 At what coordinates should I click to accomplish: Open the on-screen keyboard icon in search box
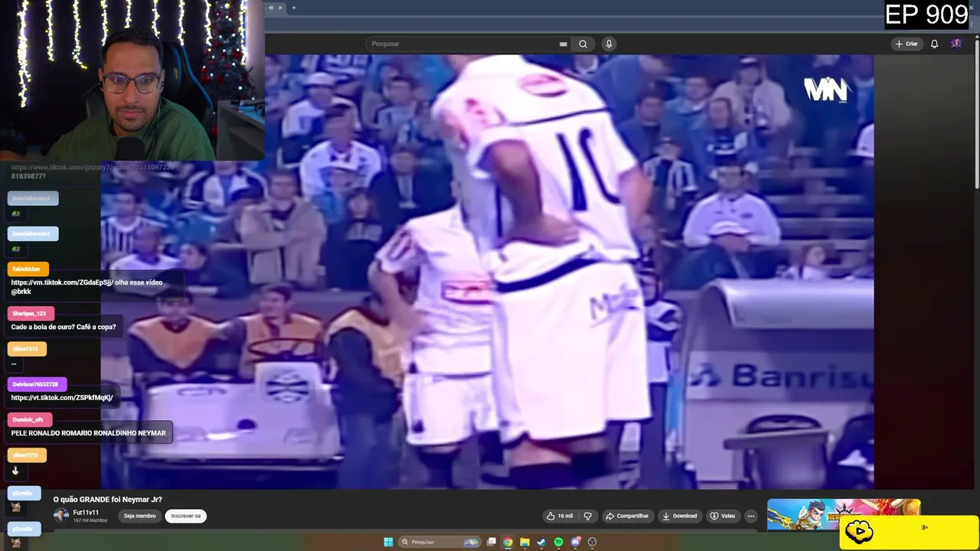(x=563, y=44)
